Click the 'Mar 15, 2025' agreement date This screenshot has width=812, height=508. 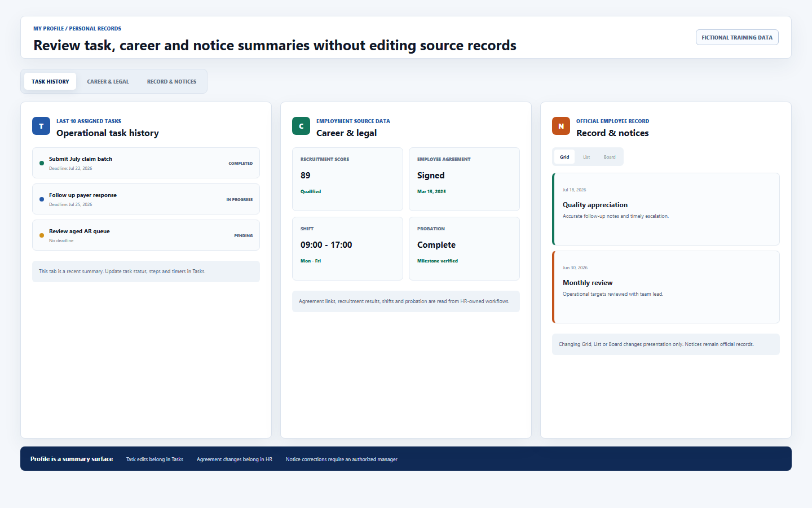431,191
